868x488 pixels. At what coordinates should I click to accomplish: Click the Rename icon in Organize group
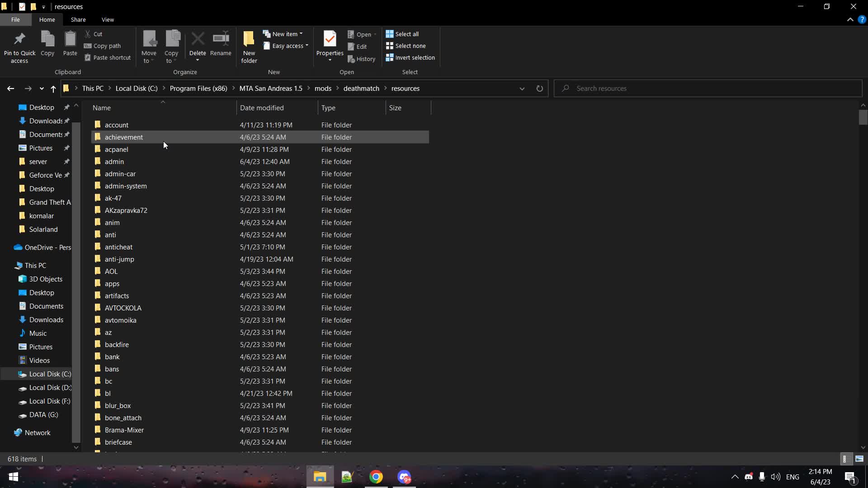pyautogui.click(x=221, y=39)
